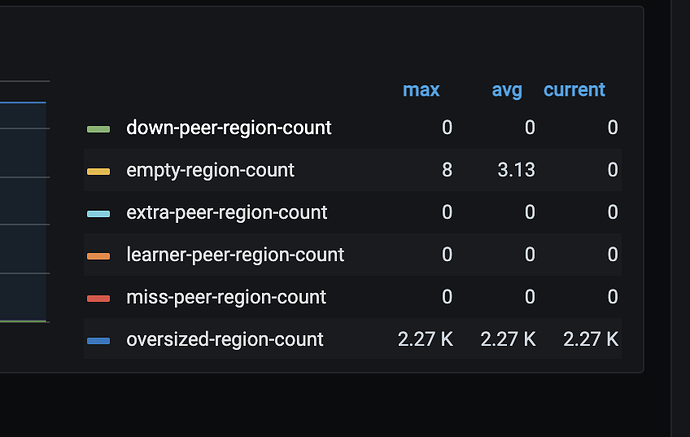Click the oversized-region-count max value

click(425, 340)
